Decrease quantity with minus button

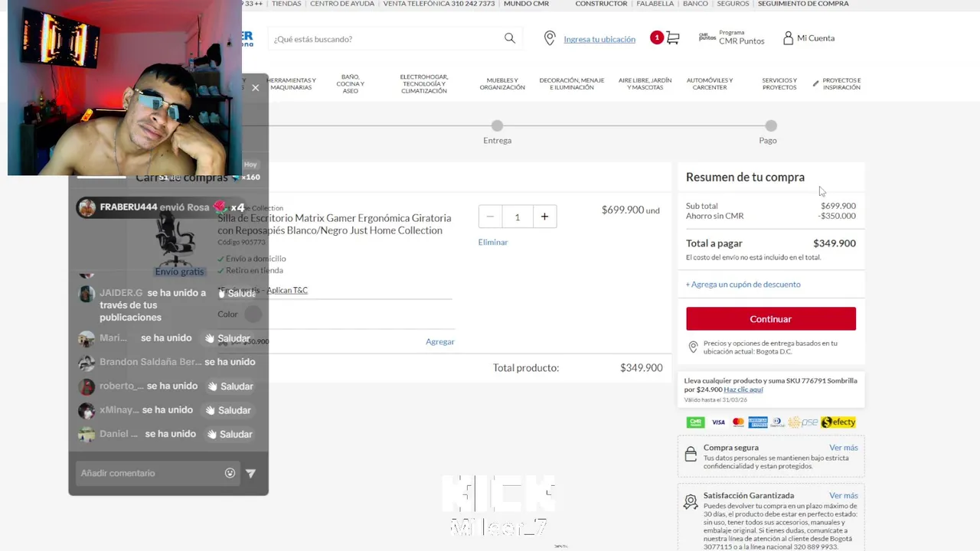pos(490,217)
